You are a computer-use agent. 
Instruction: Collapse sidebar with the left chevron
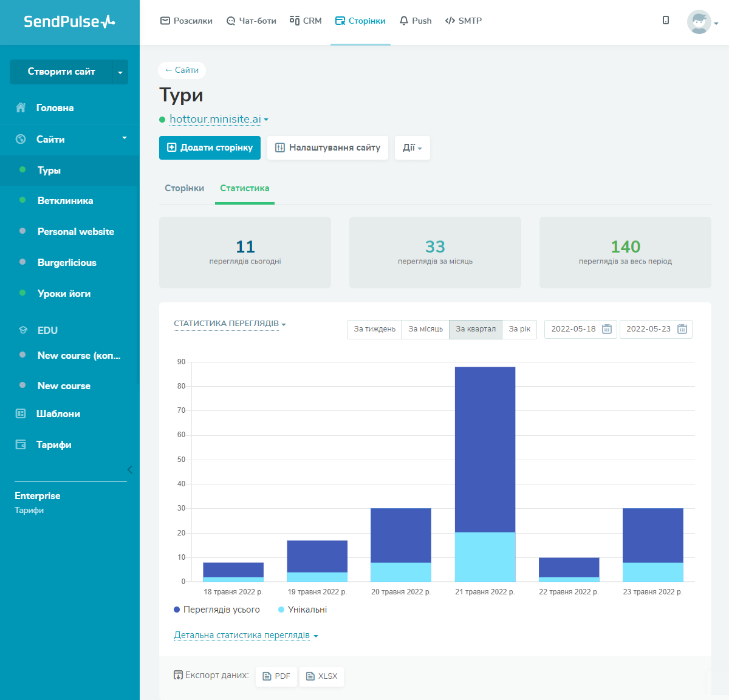(129, 469)
